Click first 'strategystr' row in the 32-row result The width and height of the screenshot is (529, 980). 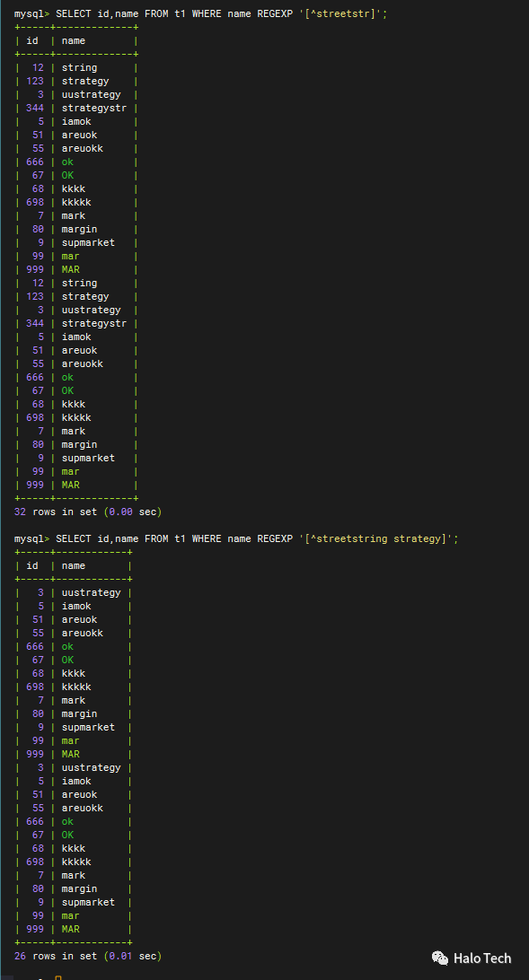click(75, 108)
